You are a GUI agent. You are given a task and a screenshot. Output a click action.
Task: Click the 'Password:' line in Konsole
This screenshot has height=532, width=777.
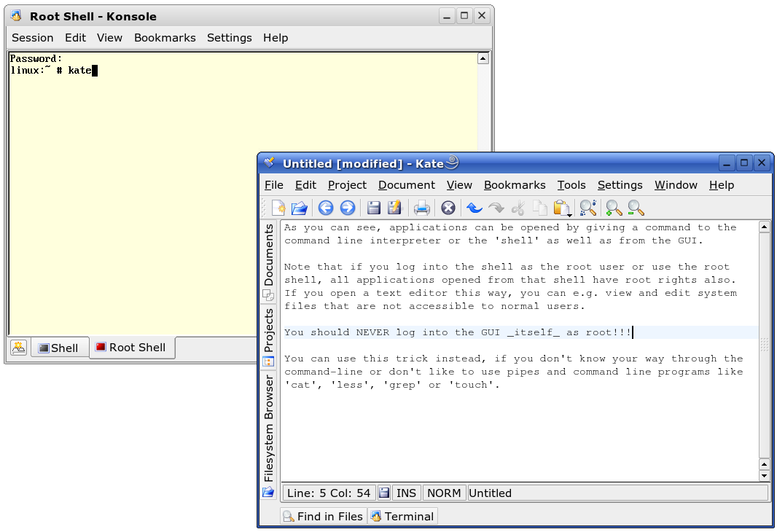click(36, 58)
